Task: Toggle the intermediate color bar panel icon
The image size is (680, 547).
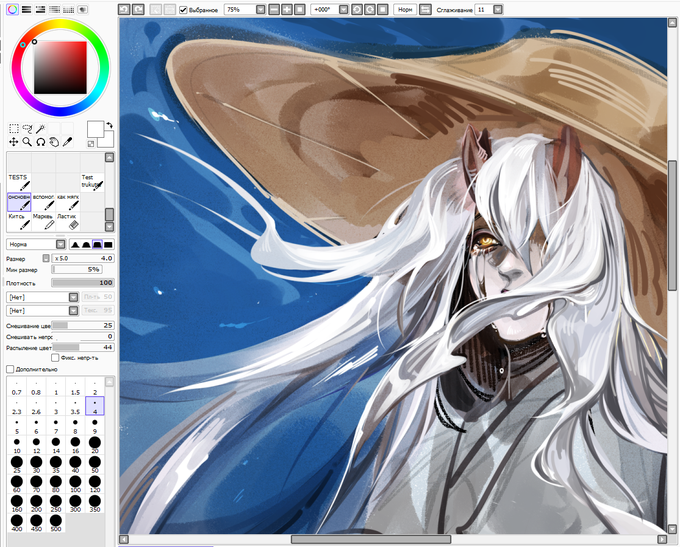Action: (54, 9)
